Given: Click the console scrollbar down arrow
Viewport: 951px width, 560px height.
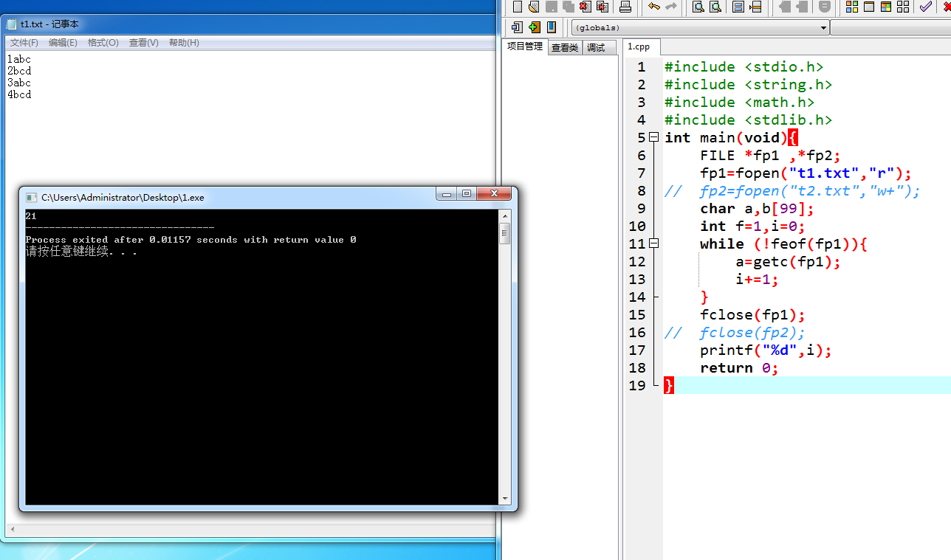Looking at the screenshot, I should click(x=505, y=499).
